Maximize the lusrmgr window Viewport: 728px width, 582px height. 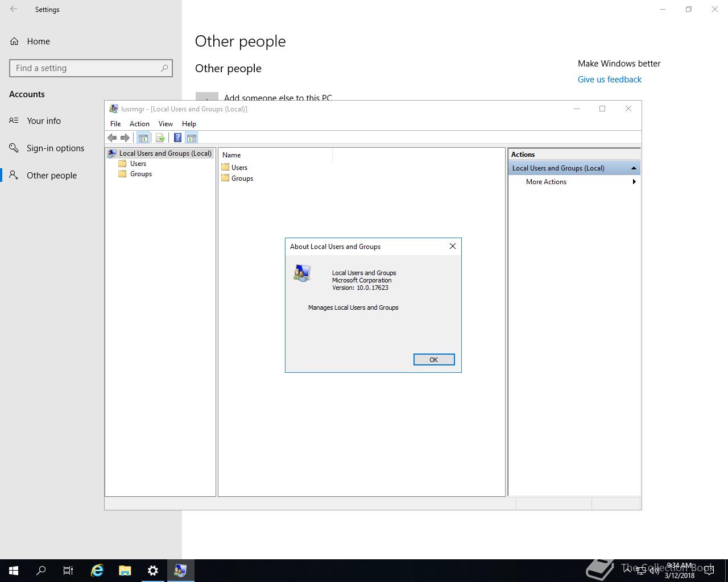pos(602,109)
